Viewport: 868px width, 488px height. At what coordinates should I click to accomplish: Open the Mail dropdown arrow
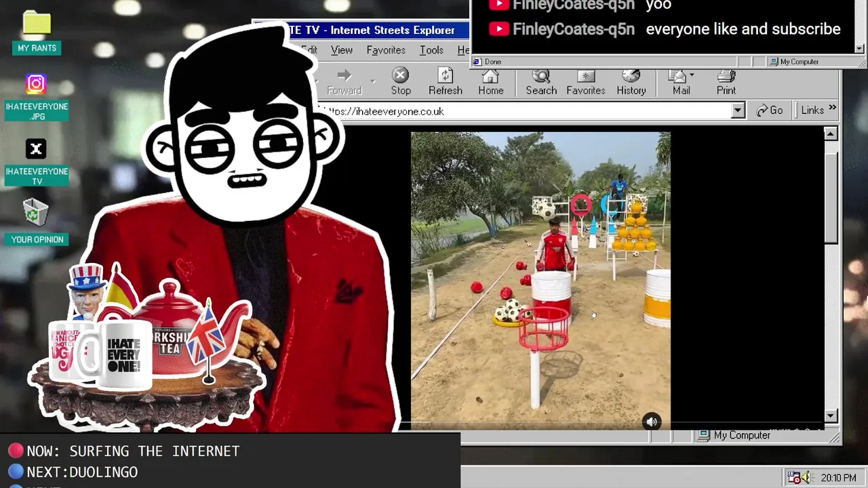[692, 77]
